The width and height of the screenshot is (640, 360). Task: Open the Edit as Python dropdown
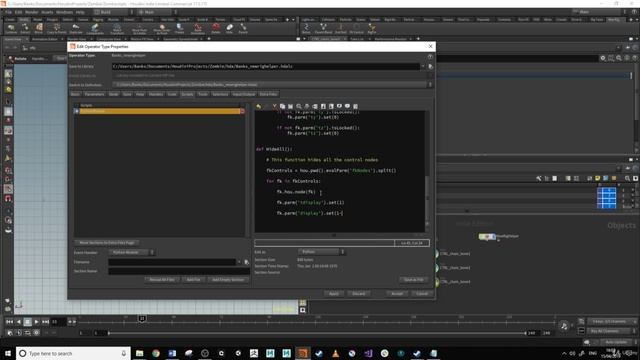pyautogui.click(x=322, y=252)
